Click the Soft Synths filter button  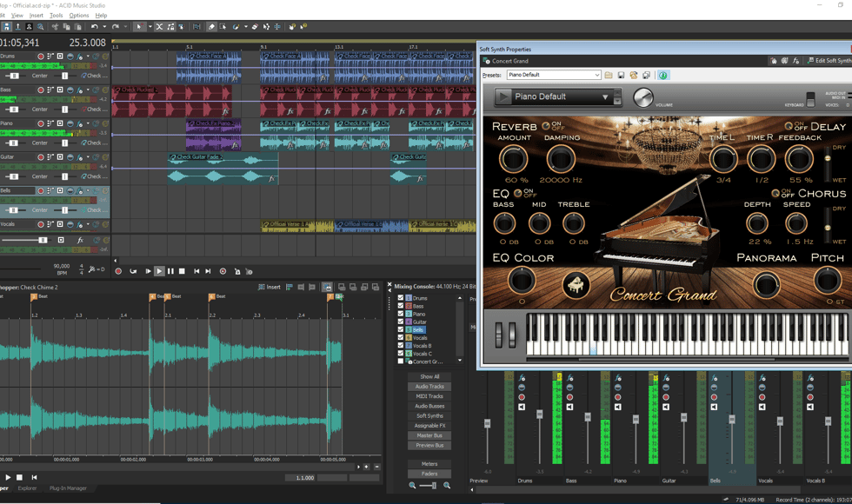tap(429, 415)
